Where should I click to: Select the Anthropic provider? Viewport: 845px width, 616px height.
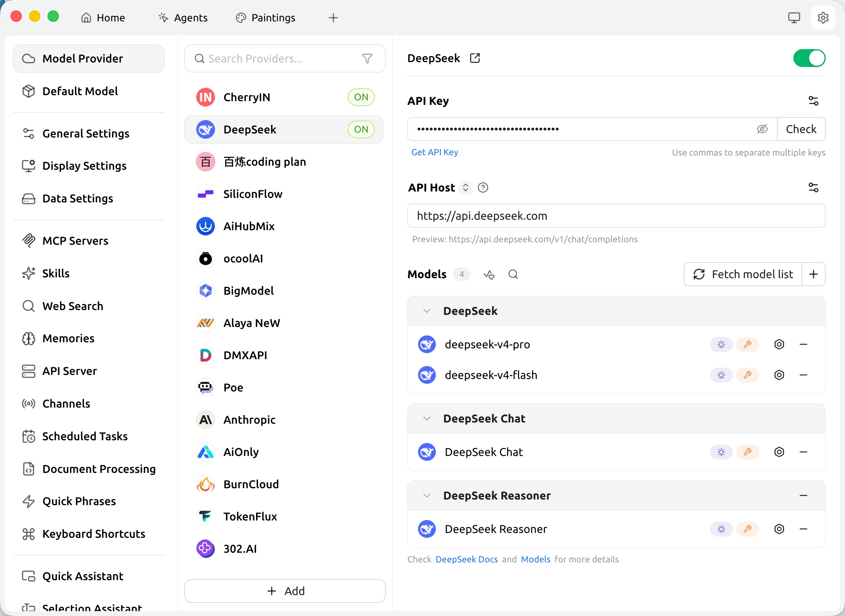pyautogui.click(x=284, y=420)
